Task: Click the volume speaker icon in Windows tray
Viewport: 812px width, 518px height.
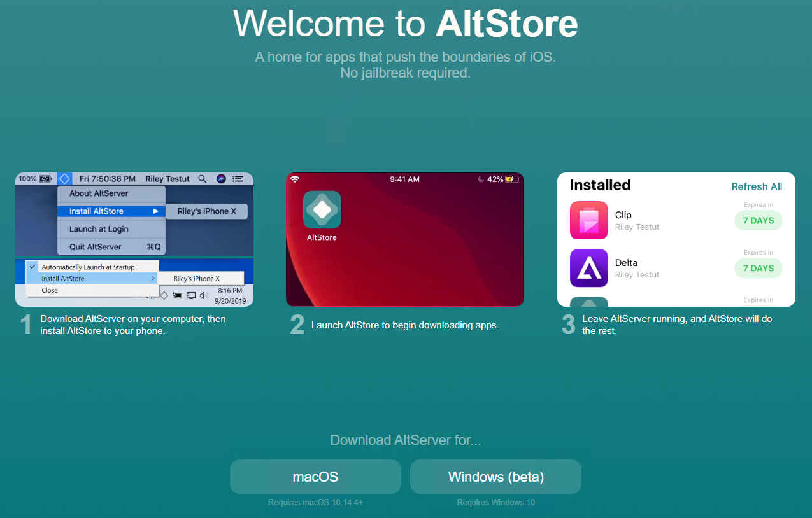Action: [x=204, y=295]
